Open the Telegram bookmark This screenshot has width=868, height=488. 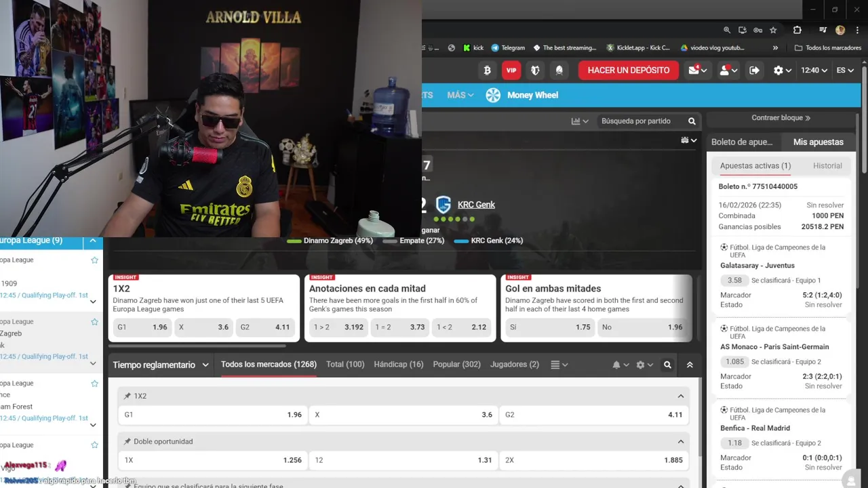pos(508,48)
